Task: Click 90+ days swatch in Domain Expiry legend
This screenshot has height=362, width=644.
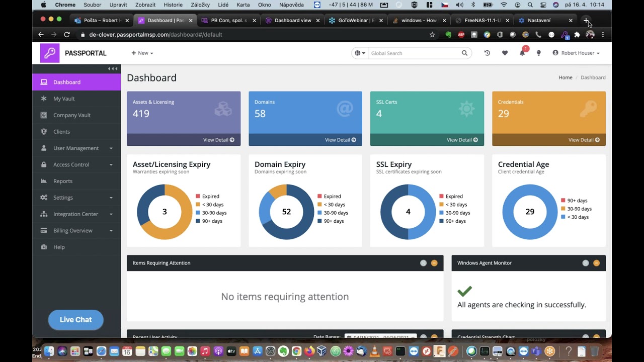Action: [x=320, y=221]
